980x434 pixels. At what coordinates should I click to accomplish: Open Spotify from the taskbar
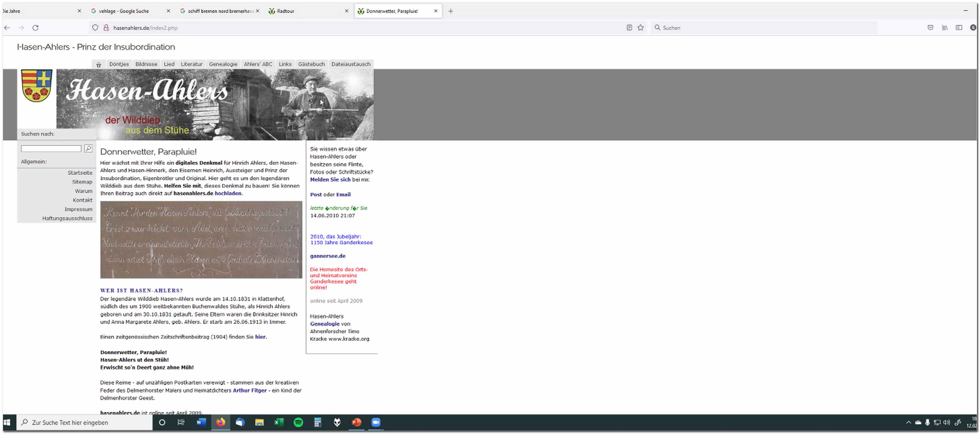pos(298,422)
